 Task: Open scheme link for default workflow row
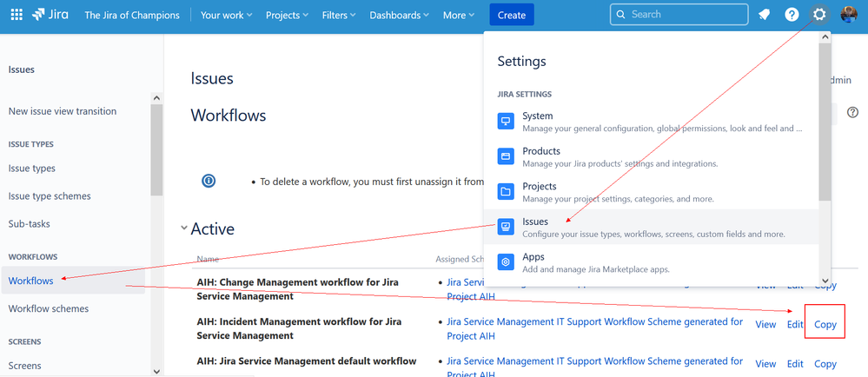pos(594,367)
